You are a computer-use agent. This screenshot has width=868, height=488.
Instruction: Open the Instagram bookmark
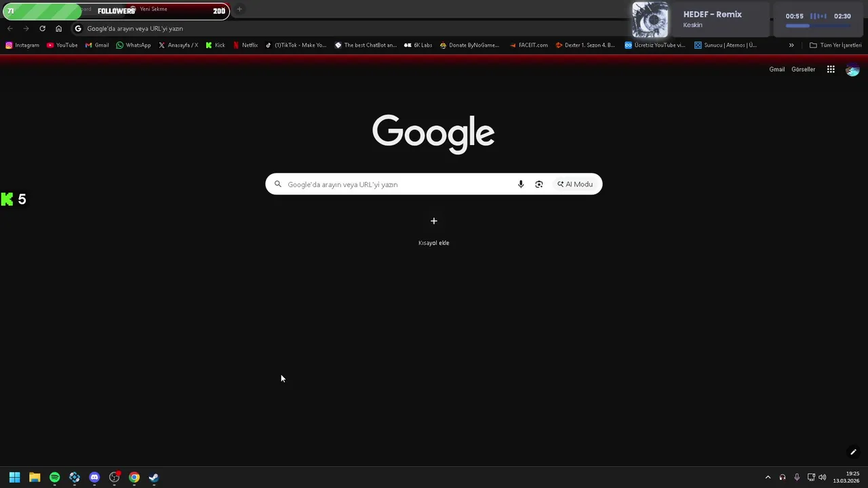point(22,45)
